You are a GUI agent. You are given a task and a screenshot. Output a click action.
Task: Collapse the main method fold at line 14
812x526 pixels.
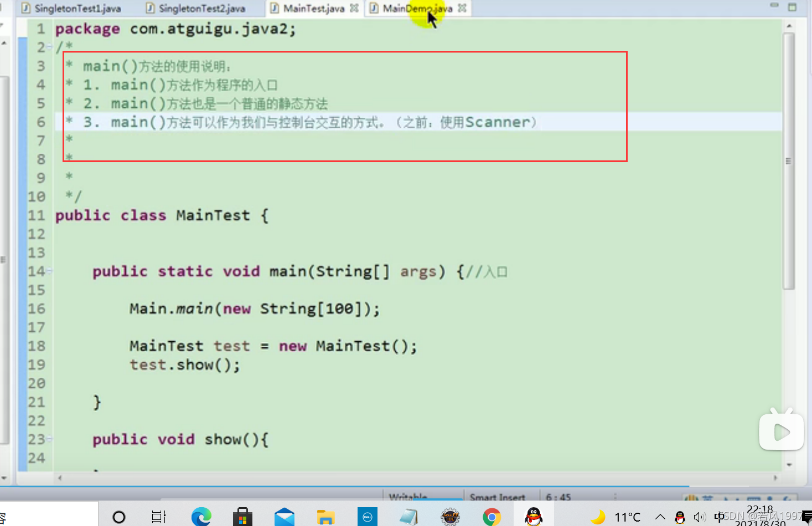(50, 271)
